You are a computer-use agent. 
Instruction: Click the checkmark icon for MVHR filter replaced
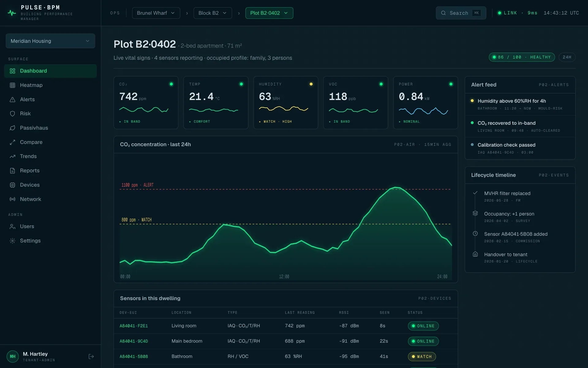pos(475,193)
